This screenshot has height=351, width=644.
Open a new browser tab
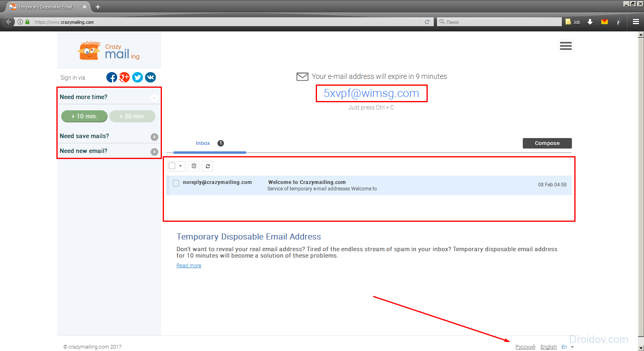(98, 7)
